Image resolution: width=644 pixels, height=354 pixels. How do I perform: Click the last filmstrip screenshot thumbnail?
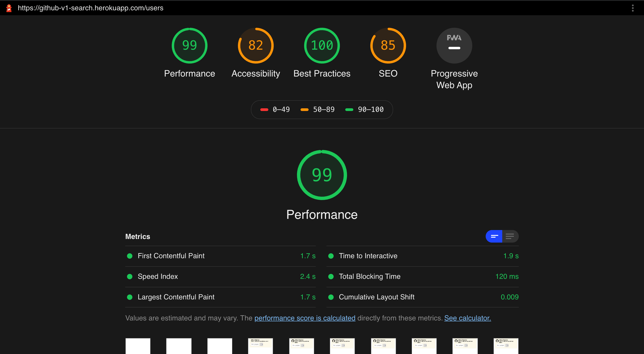point(506,346)
